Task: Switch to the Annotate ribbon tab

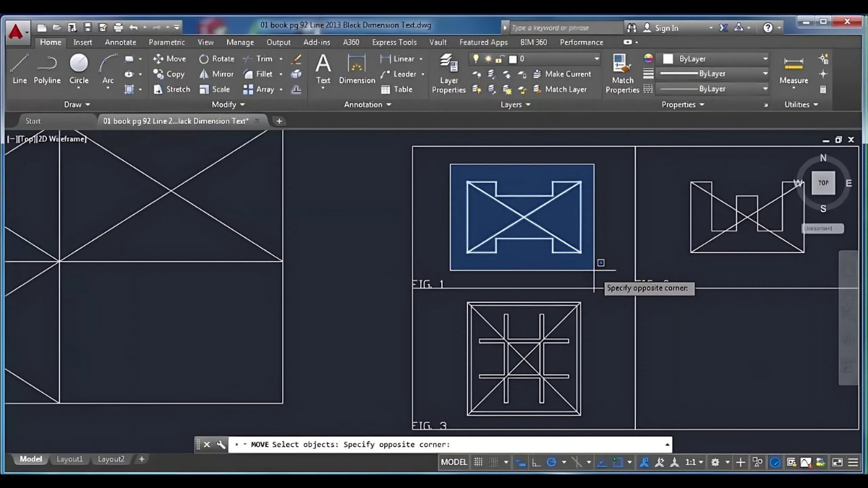Action: click(120, 42)
